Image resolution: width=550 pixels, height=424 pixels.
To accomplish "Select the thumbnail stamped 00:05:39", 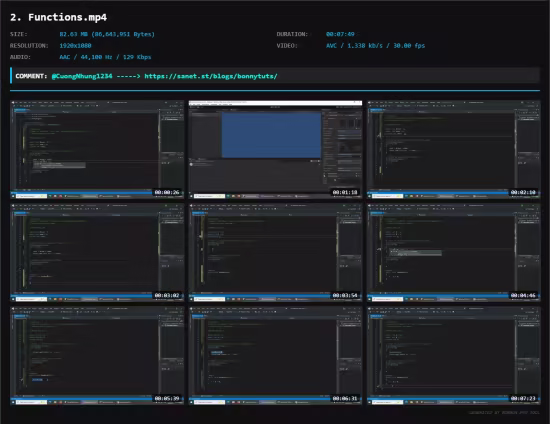I will (x=97, y=356).
